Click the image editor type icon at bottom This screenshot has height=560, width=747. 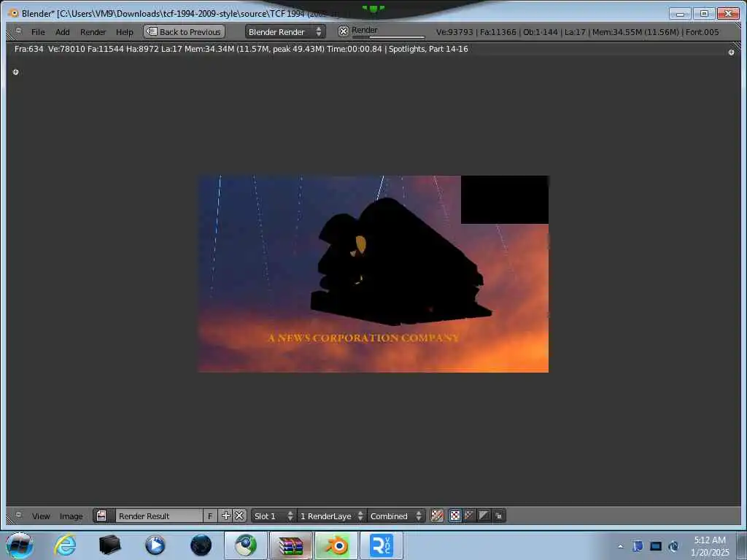click(x=18, y=516)
